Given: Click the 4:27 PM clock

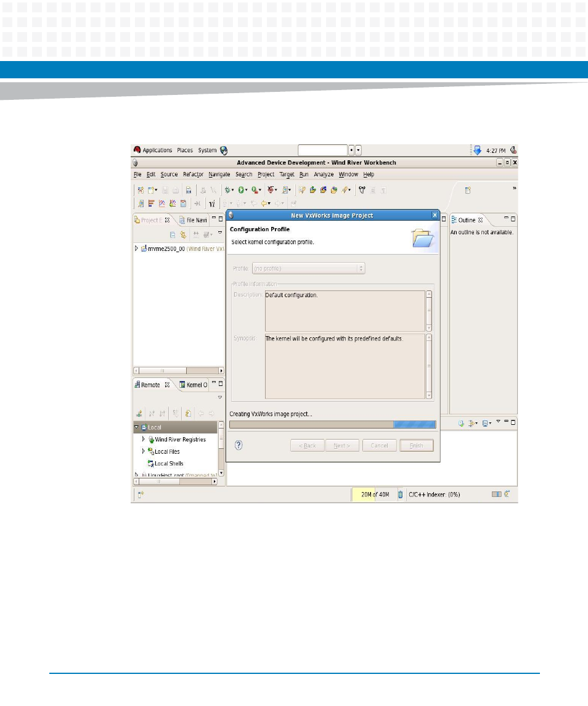Looking at the screenshot, I should [x=496, y=151].
